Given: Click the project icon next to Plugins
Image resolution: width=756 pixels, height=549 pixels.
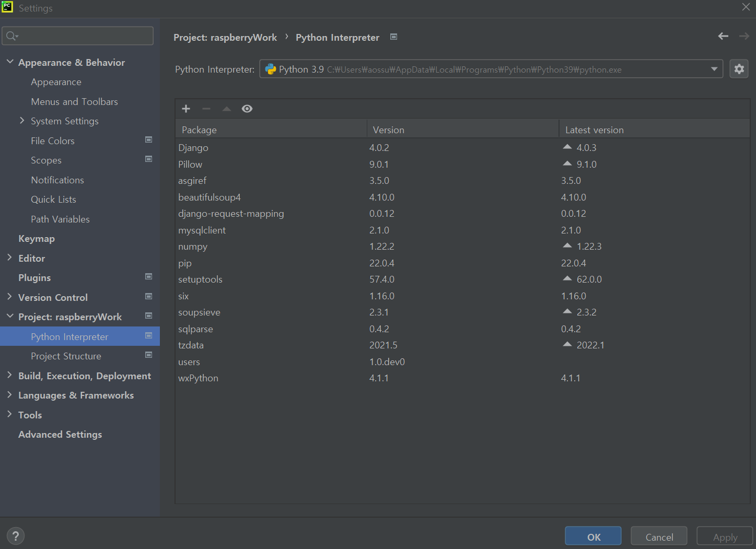Looking at the screenshot, I should click(x=149, y=276).
